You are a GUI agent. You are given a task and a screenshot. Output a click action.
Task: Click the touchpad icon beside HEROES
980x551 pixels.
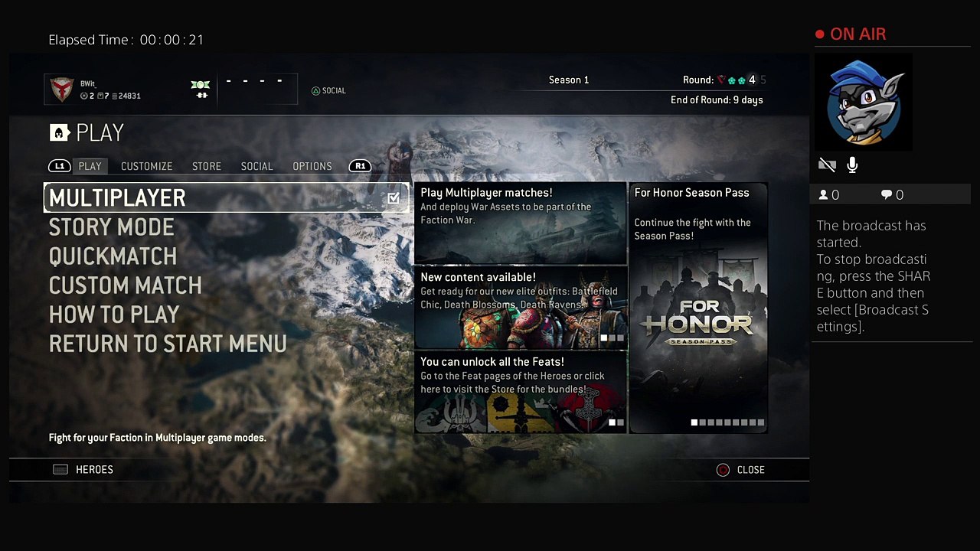tap(60, 470)
